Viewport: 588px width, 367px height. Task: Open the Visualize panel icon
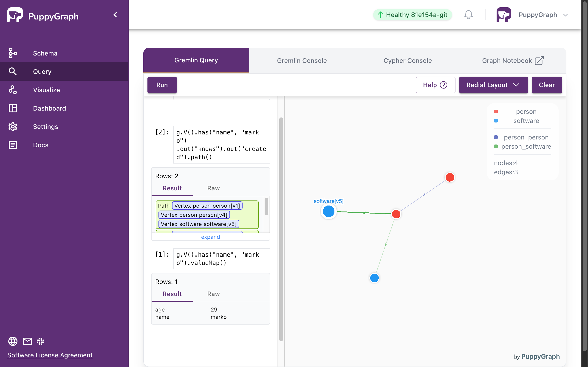point(13,90)
